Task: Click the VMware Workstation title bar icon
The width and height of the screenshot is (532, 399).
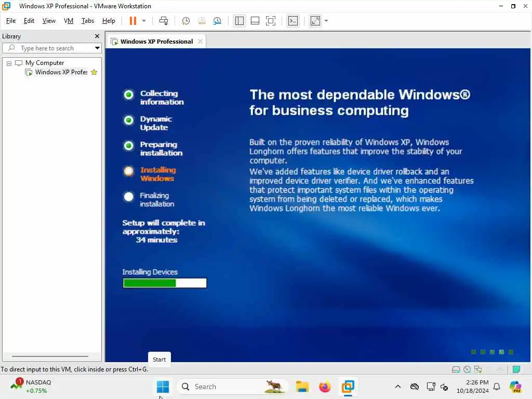Action: click(6, 6)
